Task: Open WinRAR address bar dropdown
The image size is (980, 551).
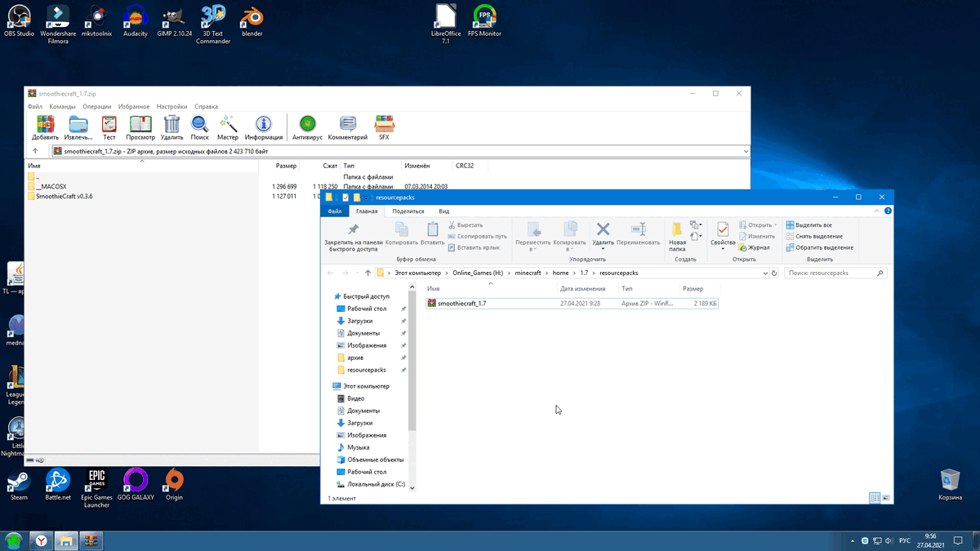Action: [x=746, y=151]
